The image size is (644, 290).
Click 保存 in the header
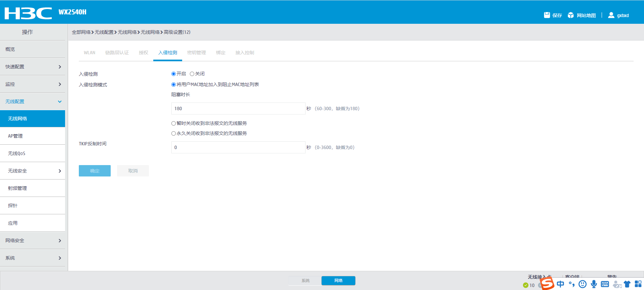tap(557, 15)
